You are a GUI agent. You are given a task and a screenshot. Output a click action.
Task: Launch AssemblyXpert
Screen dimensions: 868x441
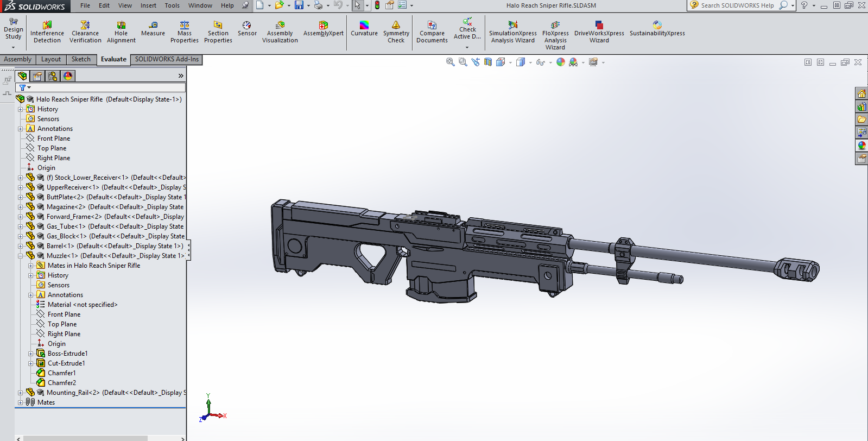pos(324,29)
